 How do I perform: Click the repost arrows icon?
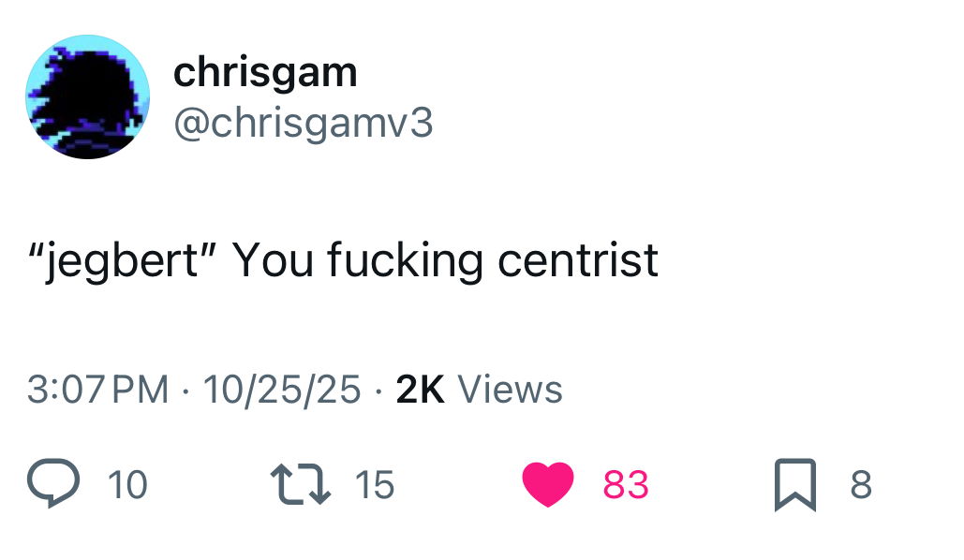[x=300, y=484]
